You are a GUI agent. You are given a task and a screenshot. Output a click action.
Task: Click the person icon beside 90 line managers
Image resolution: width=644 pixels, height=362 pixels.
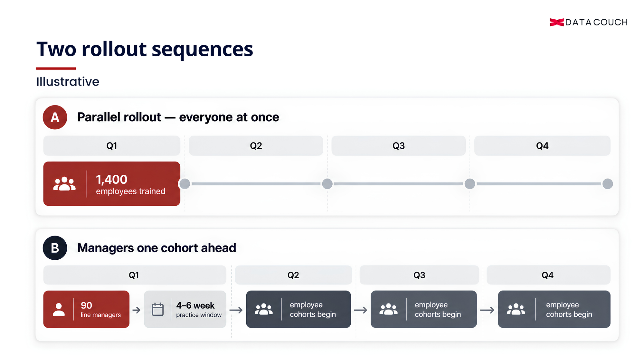(x=59, y=310)
